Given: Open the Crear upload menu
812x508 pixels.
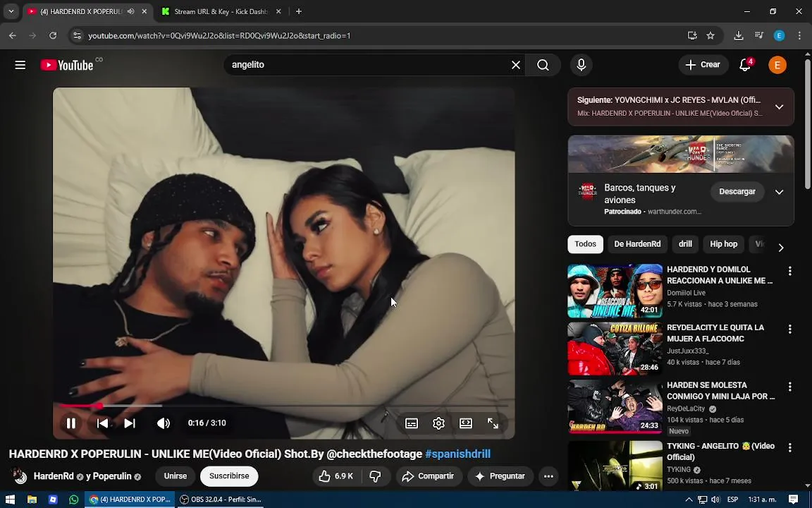Looking at the screenshot, I should [x=703, y=65].
